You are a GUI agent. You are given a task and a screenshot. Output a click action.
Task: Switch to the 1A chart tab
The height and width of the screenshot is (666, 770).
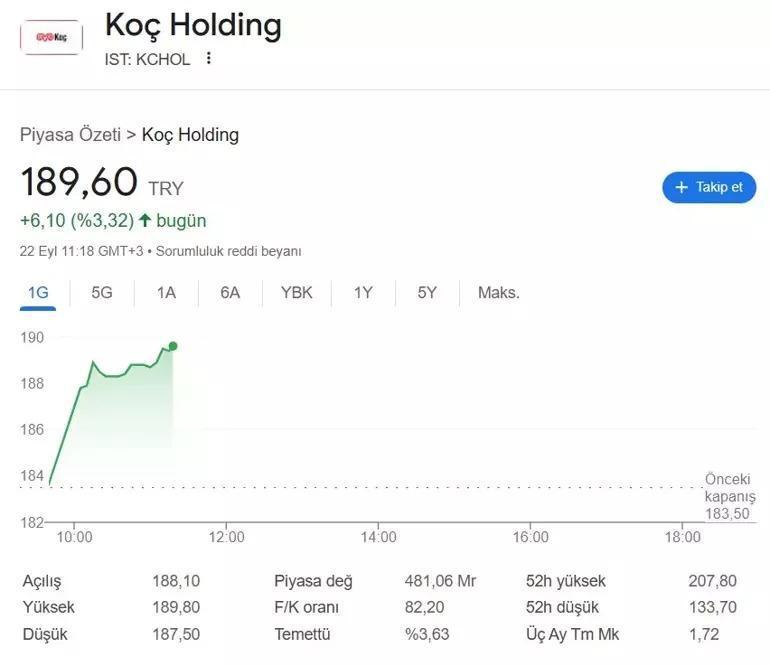pos(166,293)
